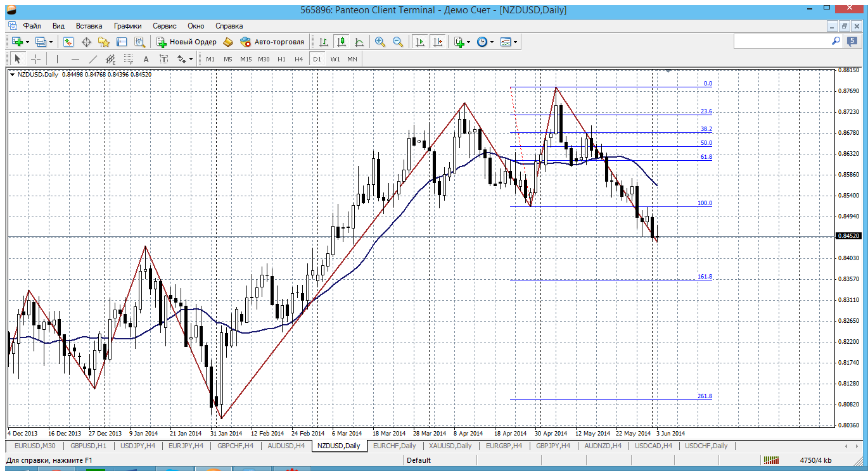The width and height of the screenshot is (868, 471).
Task: Switch to the GBPJPY,H4 chart tab
Action: point(553,446)
